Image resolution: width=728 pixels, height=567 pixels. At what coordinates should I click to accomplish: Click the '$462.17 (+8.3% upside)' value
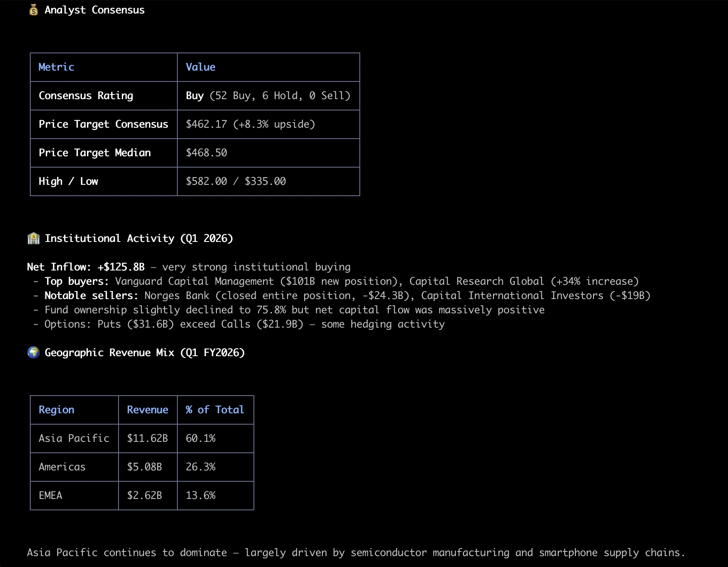[x=251, y=124]
